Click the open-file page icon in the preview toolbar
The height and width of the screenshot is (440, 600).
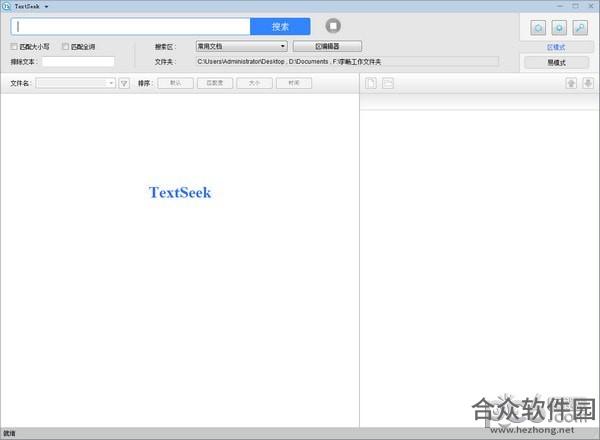[x=371, y=83]
